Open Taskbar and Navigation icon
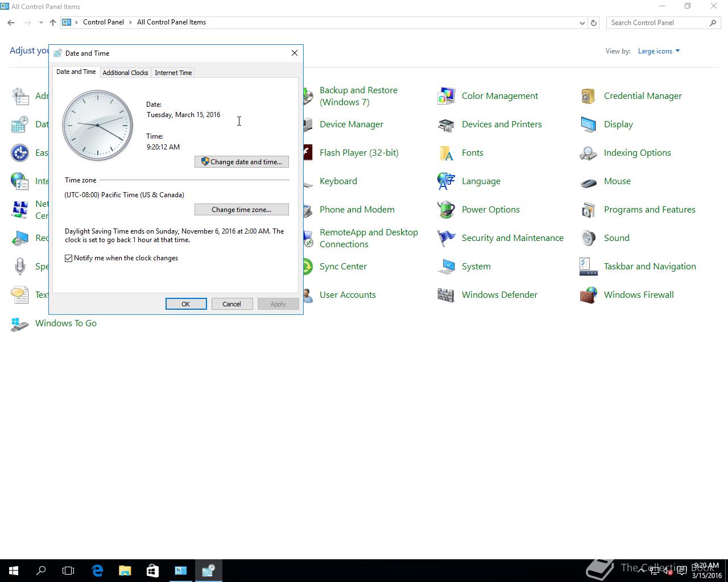Viewport: 728px width, 582px height. (588, 267)
